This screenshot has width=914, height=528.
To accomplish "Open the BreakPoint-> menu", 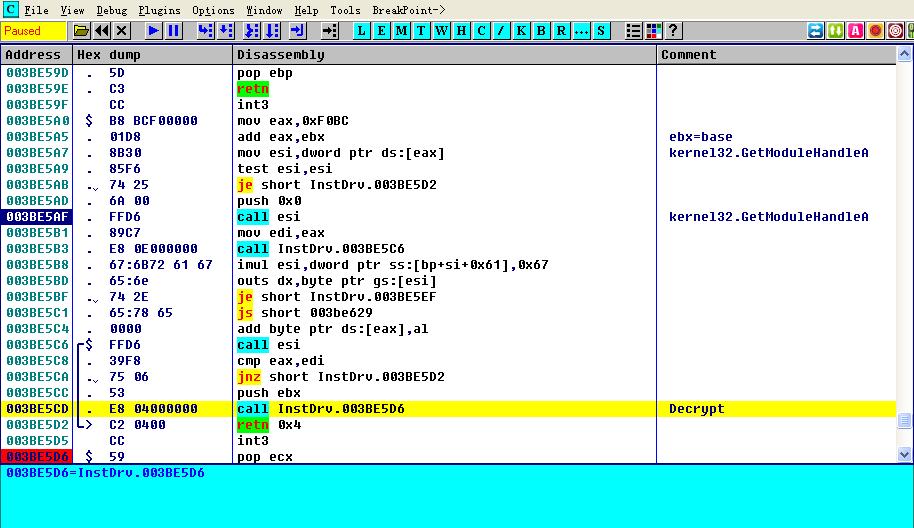I will 409,10.
